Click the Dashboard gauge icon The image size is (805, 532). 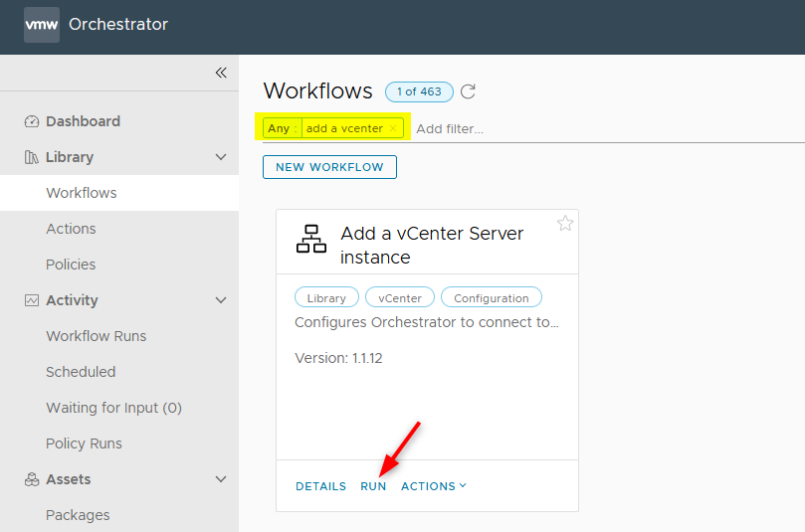tap(32, 121)
